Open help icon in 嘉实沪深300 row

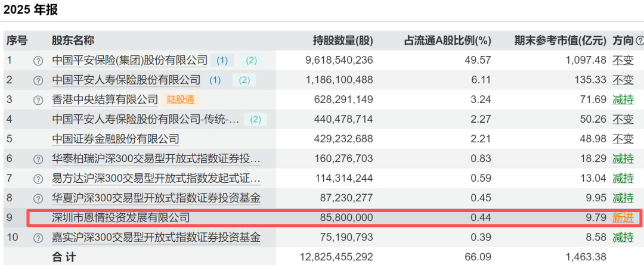pyautogui.click(x=38, y=238)
